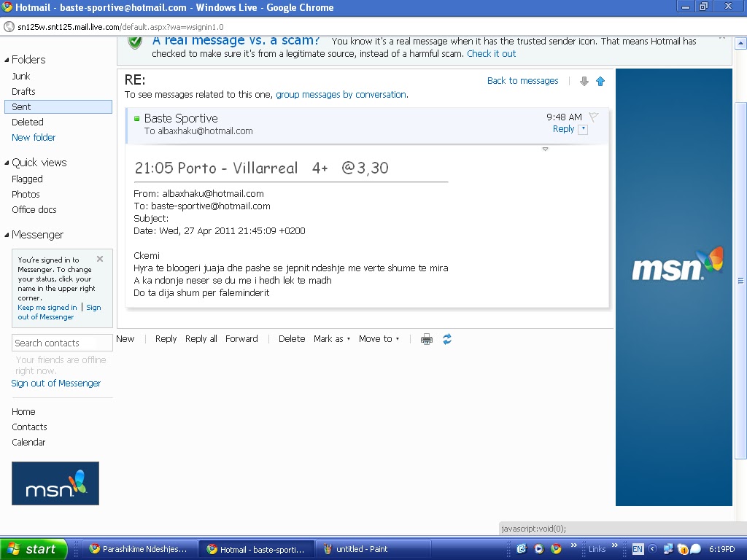Open the Deleted folder
The height and width of the screenshot is (560, 747).
point(28,122)
